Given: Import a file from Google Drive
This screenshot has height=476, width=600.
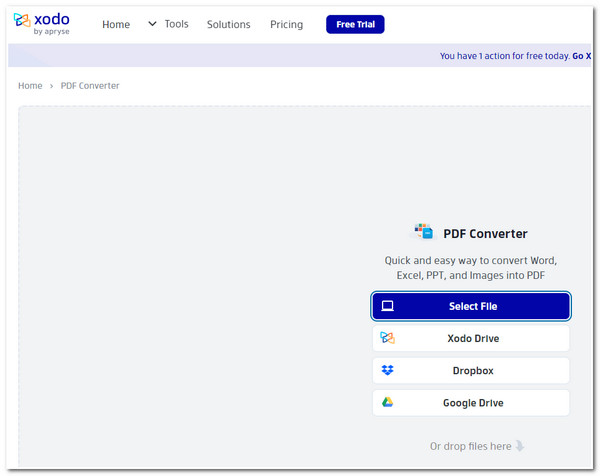Looking at the screenshot, I should coord(471,403).
